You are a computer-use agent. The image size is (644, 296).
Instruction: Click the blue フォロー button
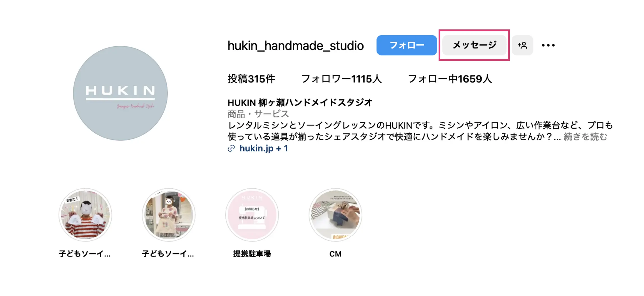point(406,45)
